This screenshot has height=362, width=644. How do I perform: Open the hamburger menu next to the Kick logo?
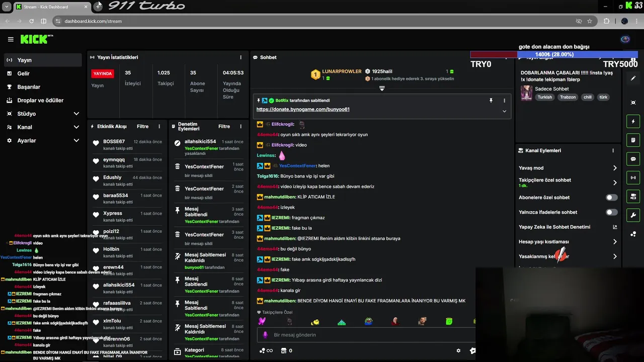coord(11,39)
